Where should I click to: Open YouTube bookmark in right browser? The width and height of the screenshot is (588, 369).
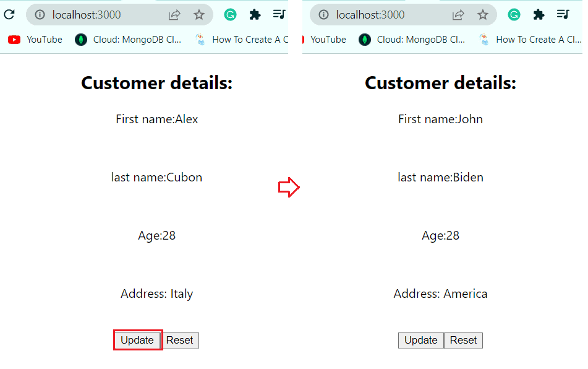click(x=325, y=40)
